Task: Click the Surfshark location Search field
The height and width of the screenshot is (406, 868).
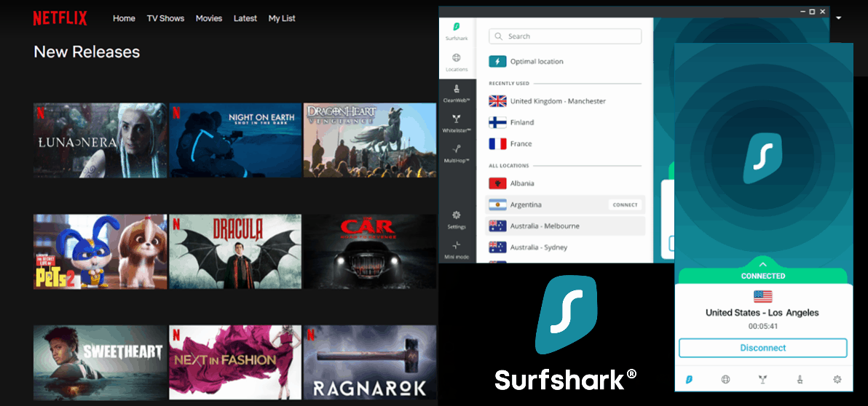Action: tap(565, 36)
